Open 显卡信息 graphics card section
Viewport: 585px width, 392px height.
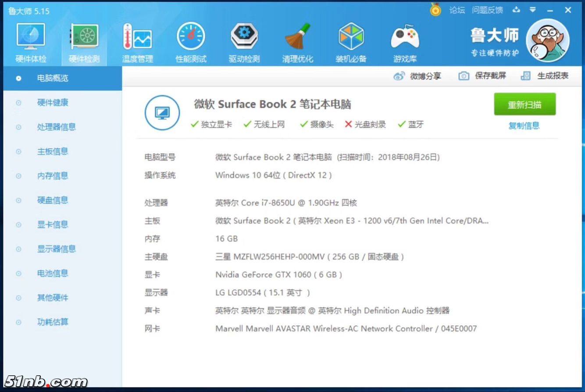(53, 225)
